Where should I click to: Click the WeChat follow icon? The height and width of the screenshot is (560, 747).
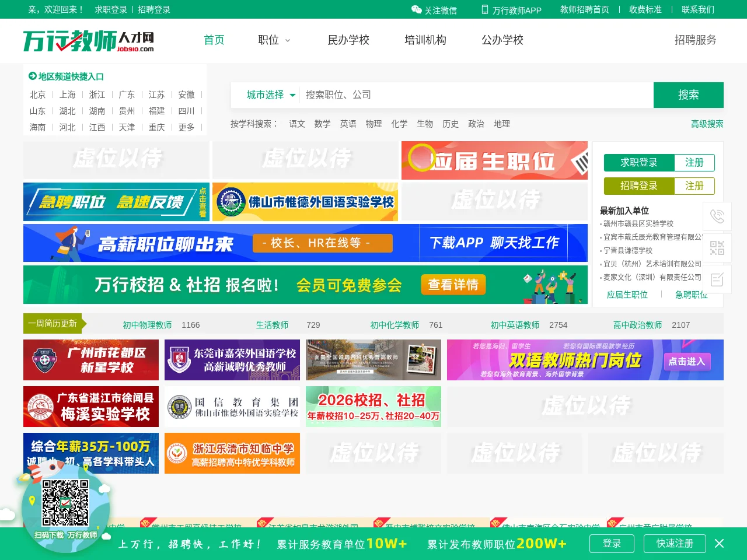(x=416, y=9)
